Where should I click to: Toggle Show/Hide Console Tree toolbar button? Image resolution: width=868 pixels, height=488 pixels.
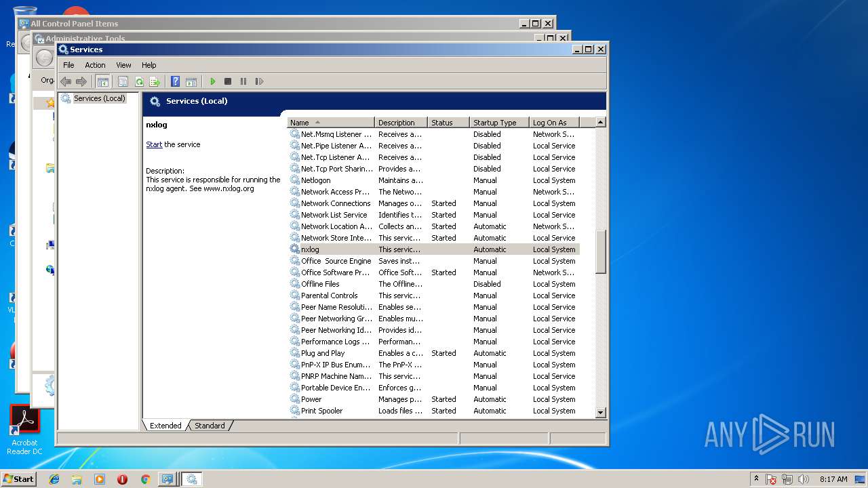[102, 81]
